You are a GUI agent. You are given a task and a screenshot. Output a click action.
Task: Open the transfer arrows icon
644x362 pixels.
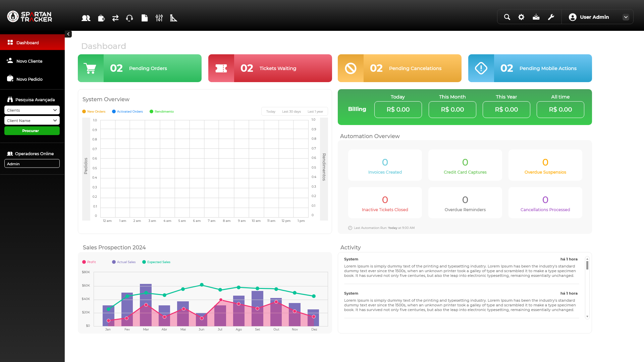click(x=115, y=18)
